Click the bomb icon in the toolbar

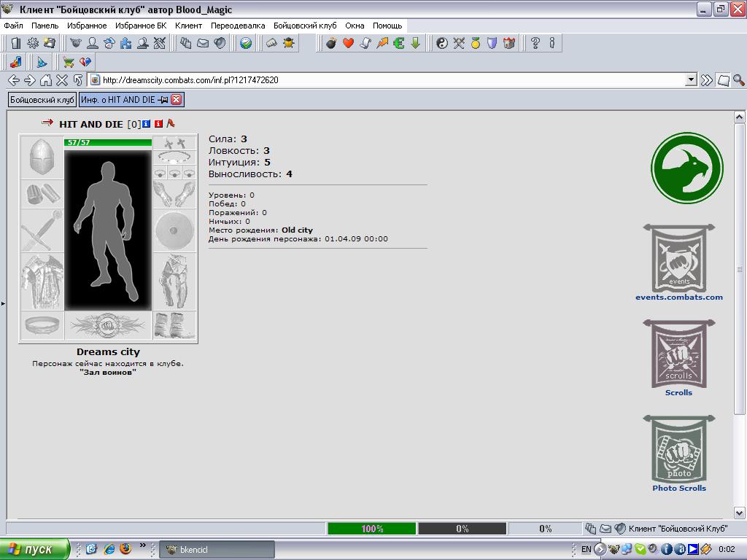click(x=331, y=43)
